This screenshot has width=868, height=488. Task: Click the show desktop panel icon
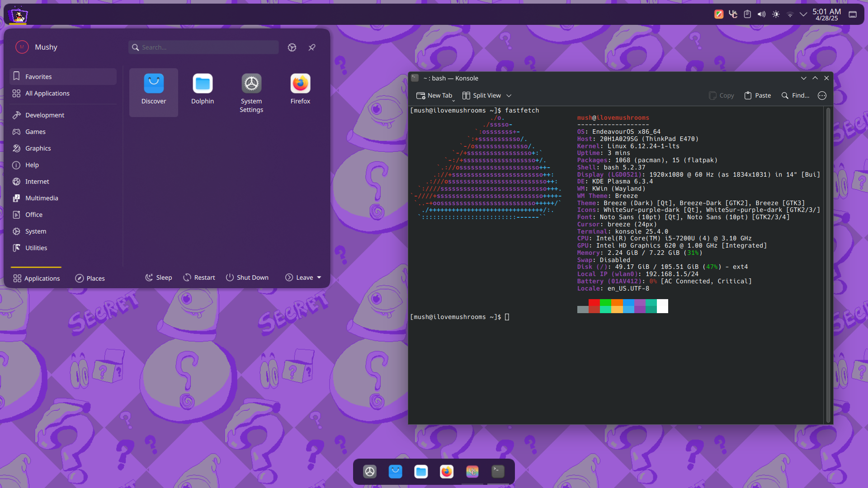point(853,14)
